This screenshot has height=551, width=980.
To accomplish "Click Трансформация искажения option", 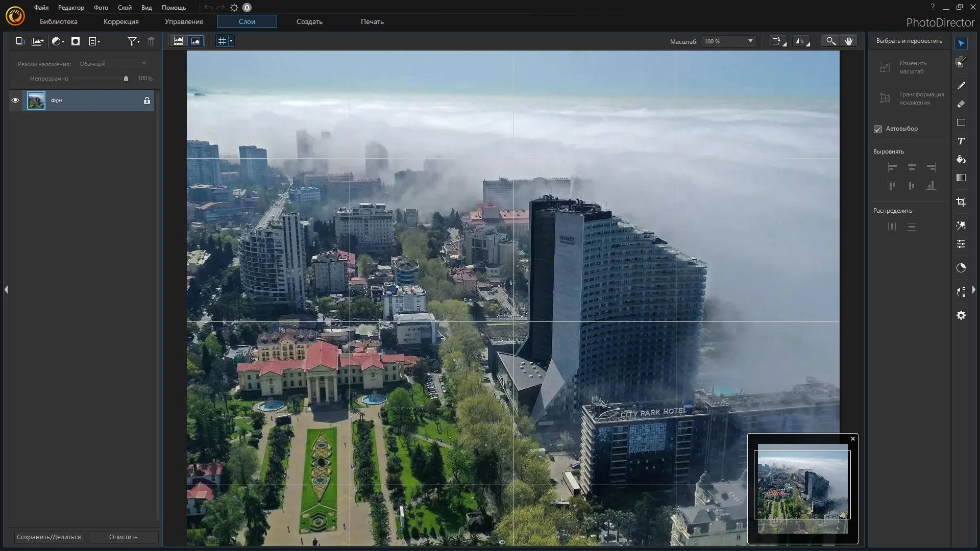I will pos(913,98).
